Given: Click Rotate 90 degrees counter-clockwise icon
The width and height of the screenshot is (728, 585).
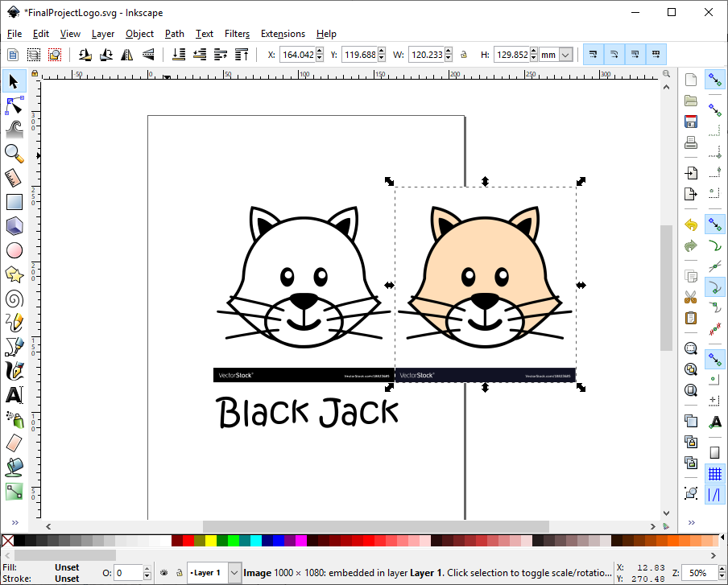Looking at the screenshot, I should pos(85,55).
